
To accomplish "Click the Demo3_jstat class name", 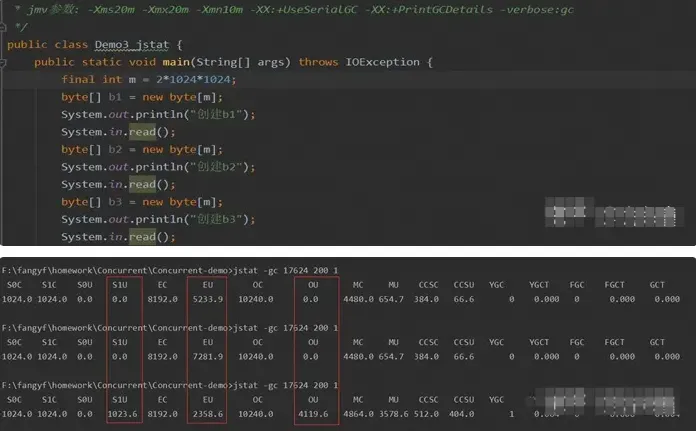I will pyautogui.click(x=132, y=45).
